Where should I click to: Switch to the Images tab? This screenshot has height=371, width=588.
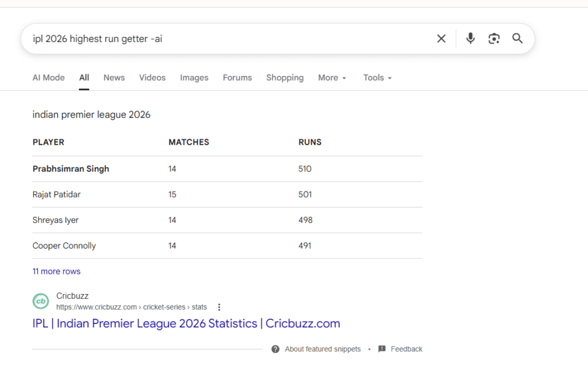194,78
